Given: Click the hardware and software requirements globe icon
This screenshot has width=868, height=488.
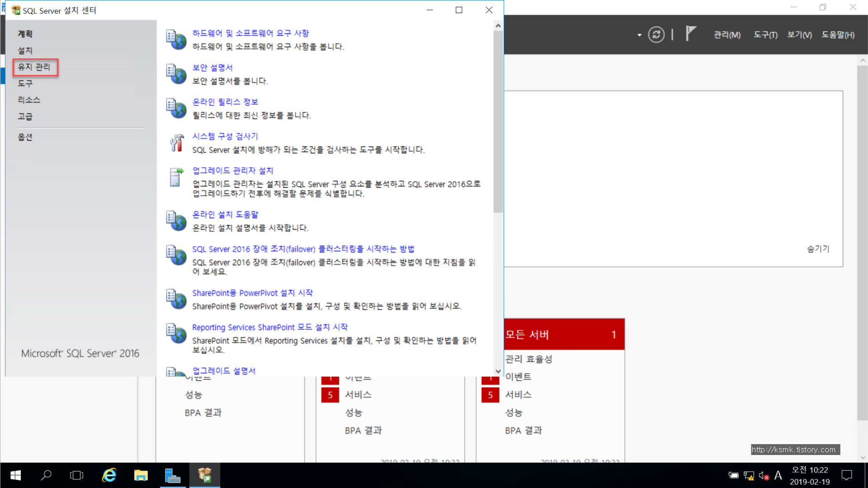Looking at the screenshot, I should click(x=176, y=39).
